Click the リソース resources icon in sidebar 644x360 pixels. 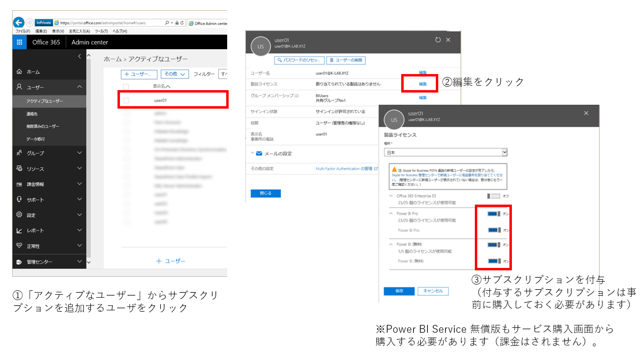tap(19, 169)
